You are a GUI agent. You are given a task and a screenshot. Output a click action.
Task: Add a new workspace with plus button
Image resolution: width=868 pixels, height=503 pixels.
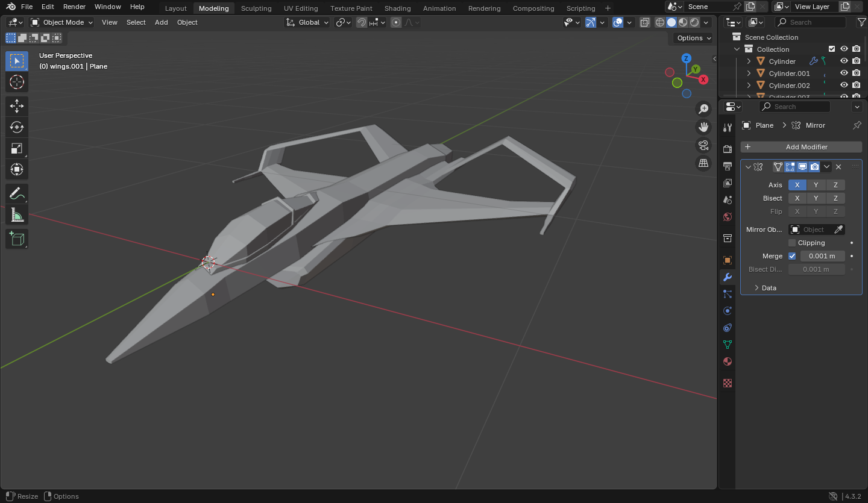[x=608, y=8]
